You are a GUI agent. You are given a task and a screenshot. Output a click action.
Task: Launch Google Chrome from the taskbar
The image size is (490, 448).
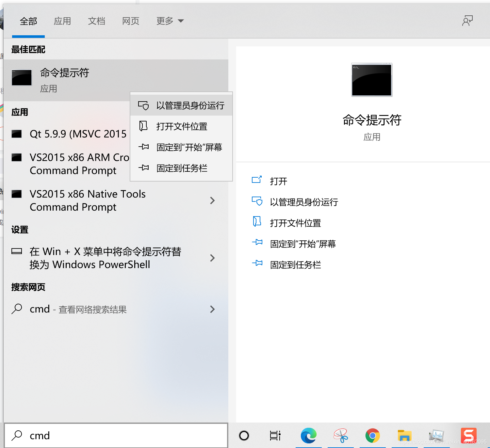[x=372, y=436]
